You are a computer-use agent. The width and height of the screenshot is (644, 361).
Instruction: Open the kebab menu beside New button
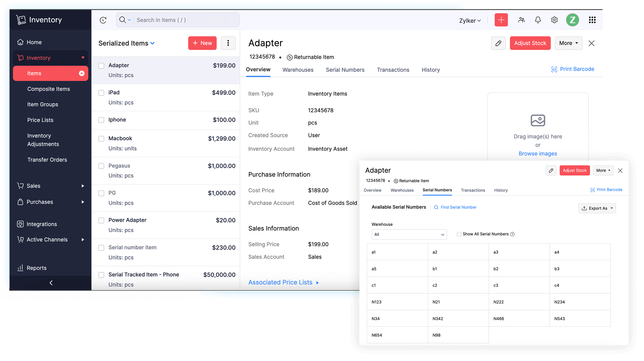tap(228, 43)
